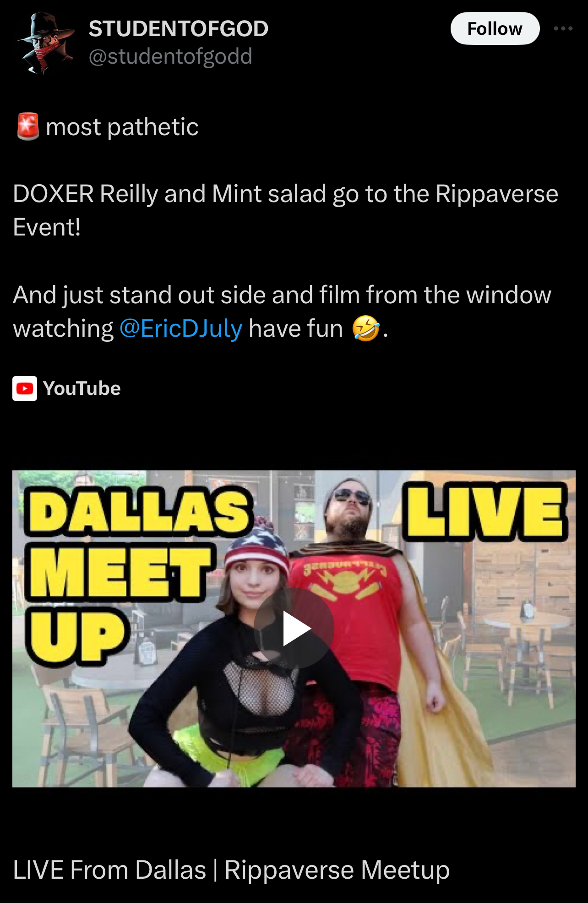The height and width of the screenshot is (903, 588).
Task: Tap the STUDENTOFGOD profile avatar
Action: point(46,44)
